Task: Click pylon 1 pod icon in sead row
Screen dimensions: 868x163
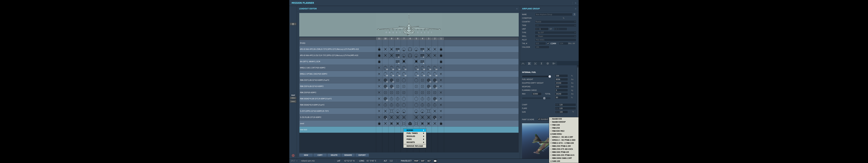Action: [x=441, y=123]
